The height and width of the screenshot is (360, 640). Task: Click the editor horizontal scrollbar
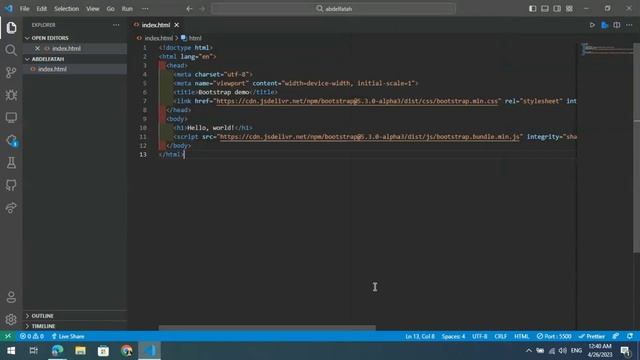[267, 327]
